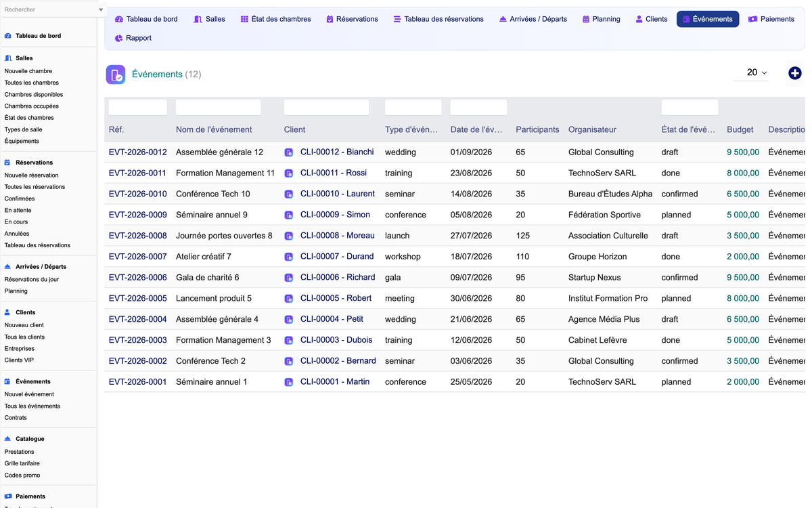Click the Événements page title icon
Screen dimensions: 812x508
tap(116, 75)
